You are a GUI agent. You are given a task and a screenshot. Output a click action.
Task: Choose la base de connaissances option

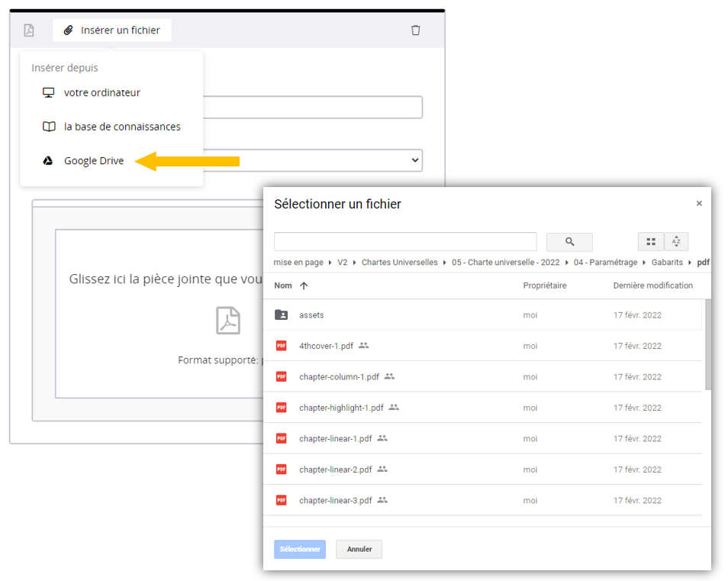coord(122,127)
